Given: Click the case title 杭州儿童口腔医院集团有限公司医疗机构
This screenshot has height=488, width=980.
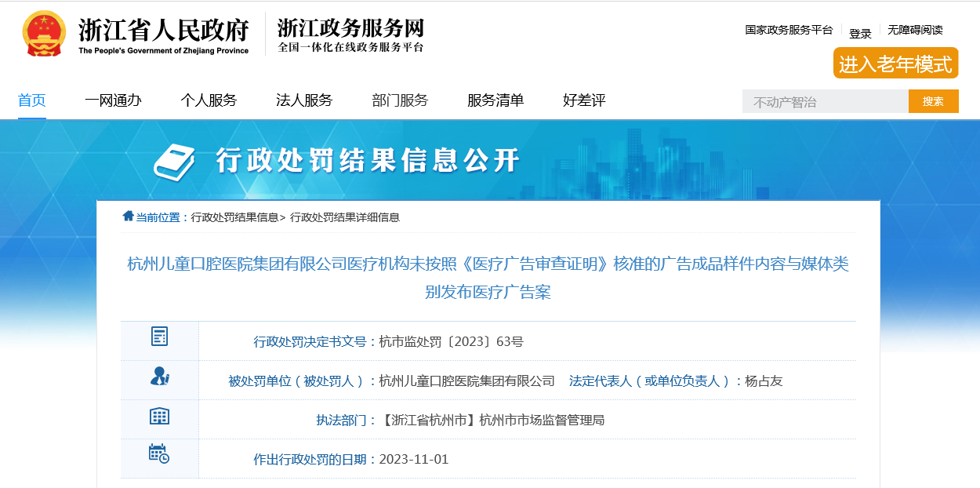Looking at the screenshot, I should point(488,278).
